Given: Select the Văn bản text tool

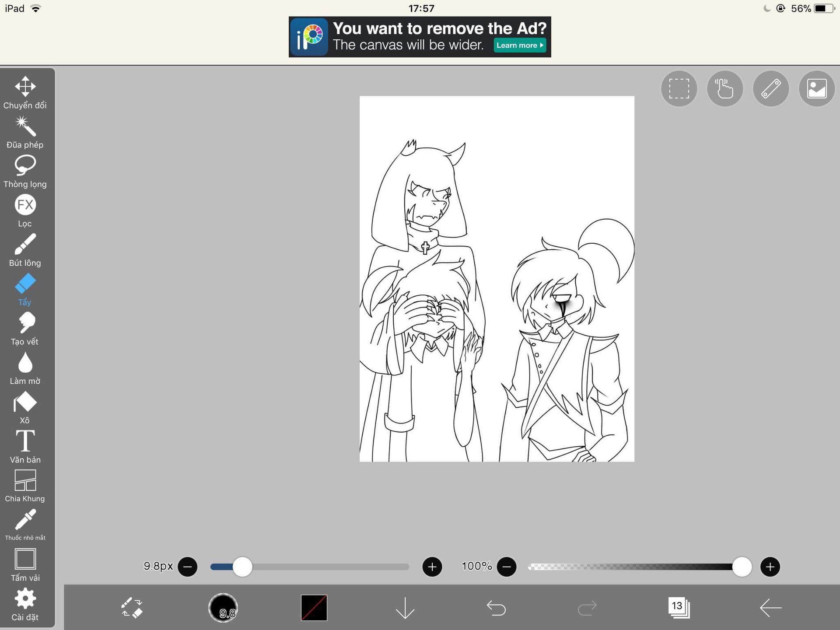Looking at the screenshot, I should click(x=25, y=446).
